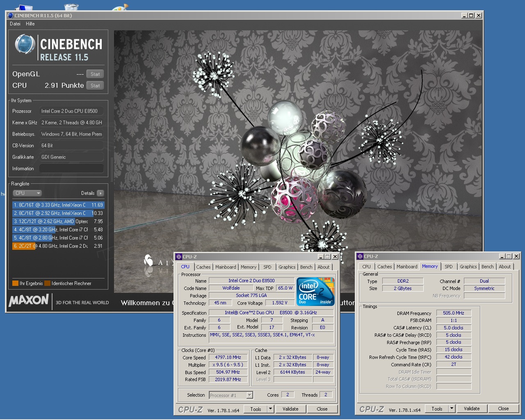
Task: Switch to SPD tab in right CPU-Z window
Action: [449, 267]
